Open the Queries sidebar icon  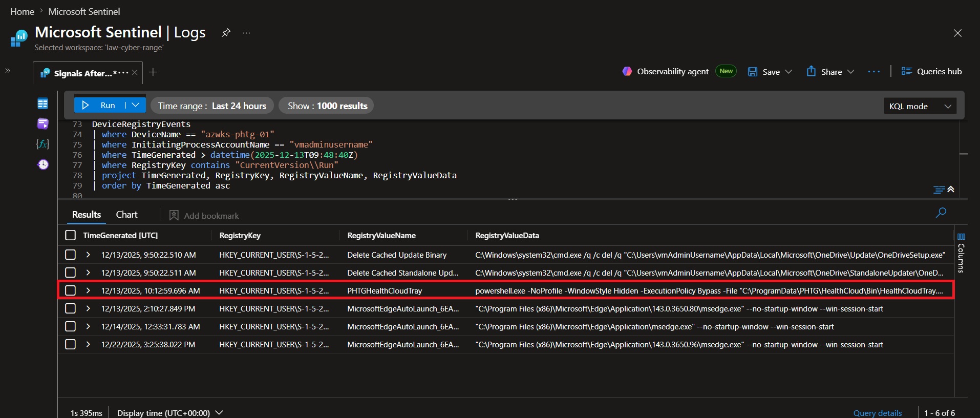(x=43, y=123)
